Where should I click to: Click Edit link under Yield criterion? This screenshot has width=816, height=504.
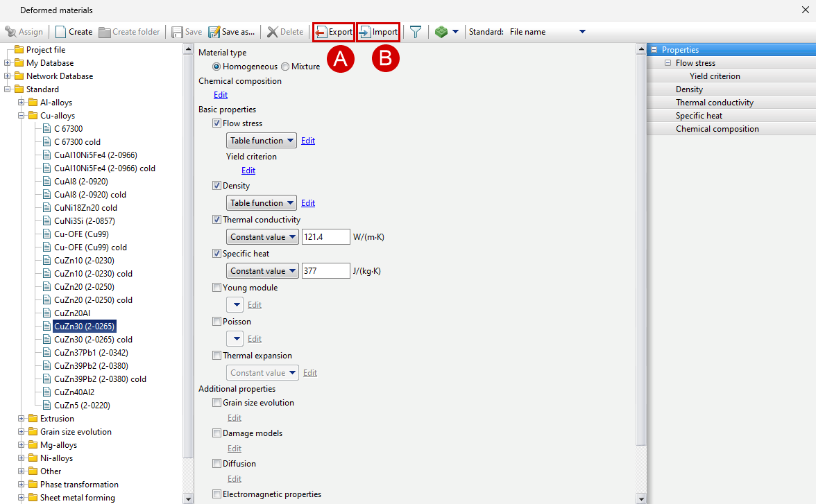pos(248,171)
